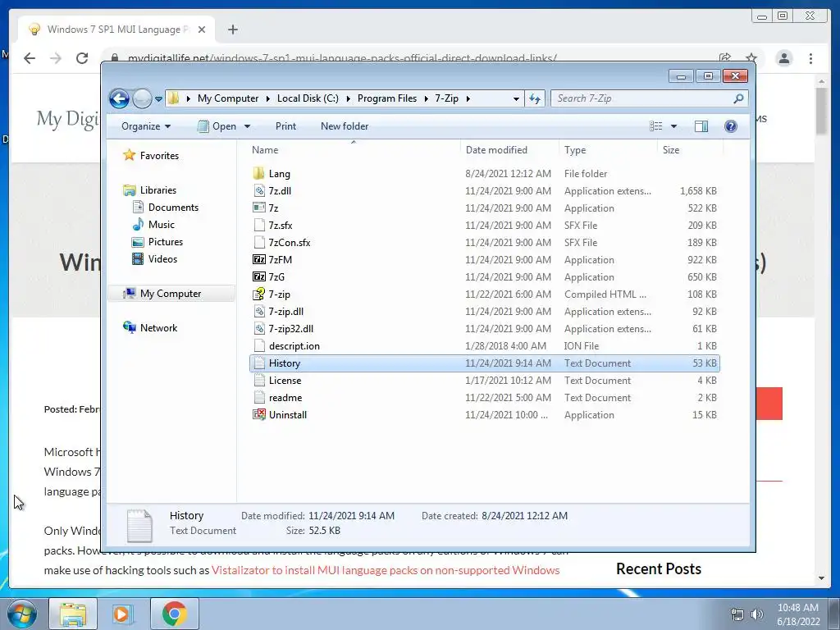Open Documents library in navigation pane
Viewport: 840px width, 630px height.
pyautogui.click(x=165, y=208)
